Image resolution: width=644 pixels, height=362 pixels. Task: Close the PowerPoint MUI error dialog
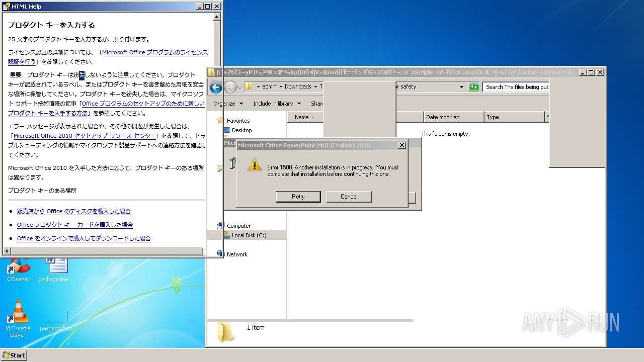point(401,145)
